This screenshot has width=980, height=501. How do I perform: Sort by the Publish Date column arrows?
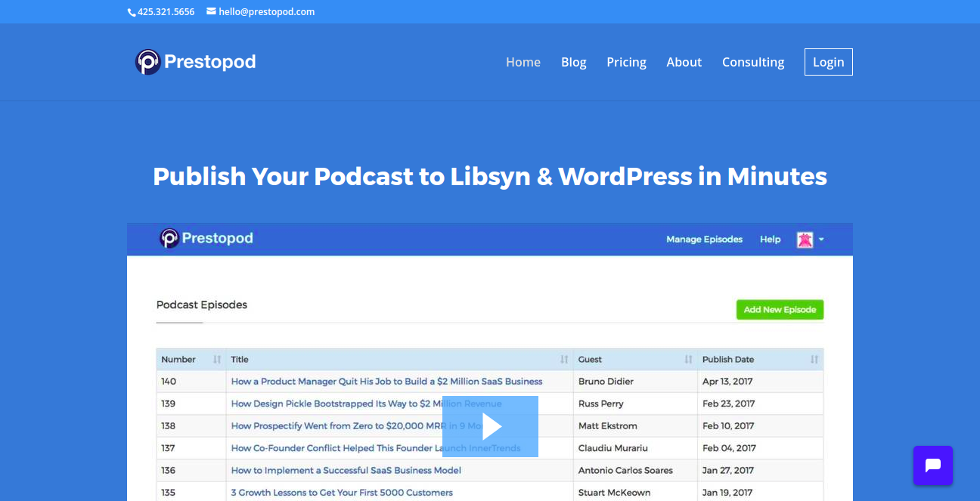[814, 360]
